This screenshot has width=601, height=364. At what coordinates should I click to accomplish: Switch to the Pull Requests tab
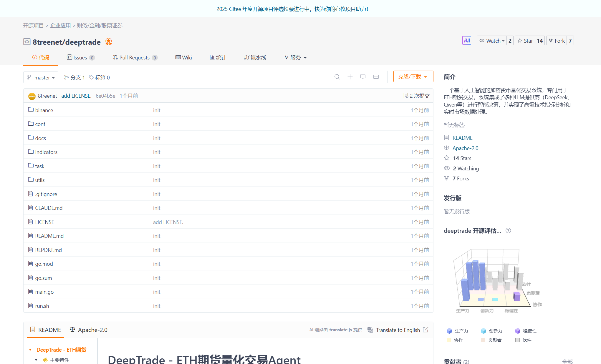coord(135,57)
